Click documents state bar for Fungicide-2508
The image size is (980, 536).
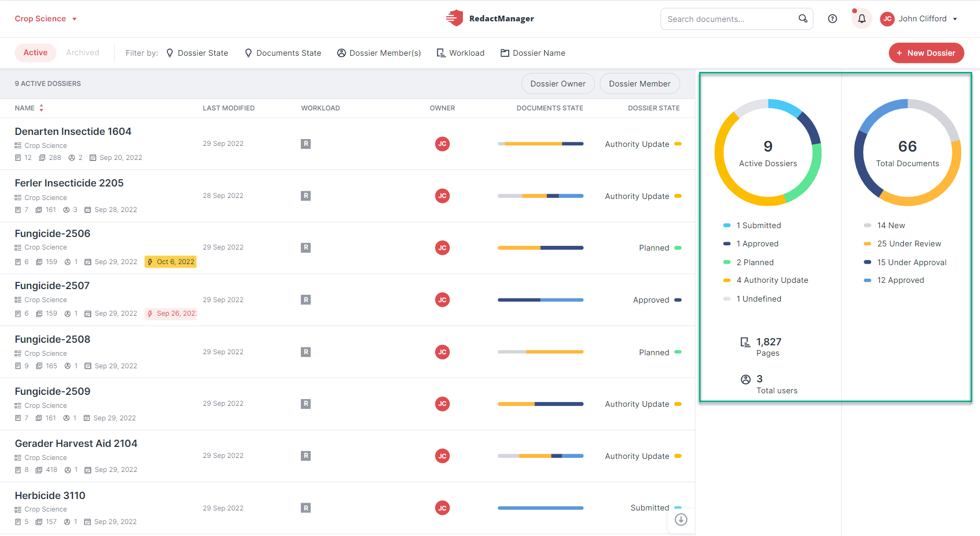tap(541, 352)
